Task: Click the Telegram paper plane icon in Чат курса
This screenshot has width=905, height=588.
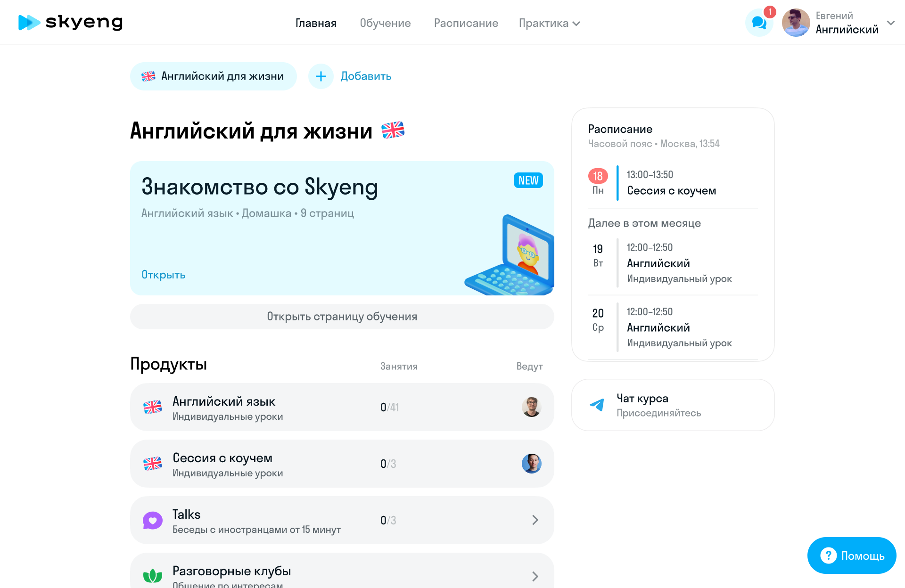Action: (x=597, y=405)
